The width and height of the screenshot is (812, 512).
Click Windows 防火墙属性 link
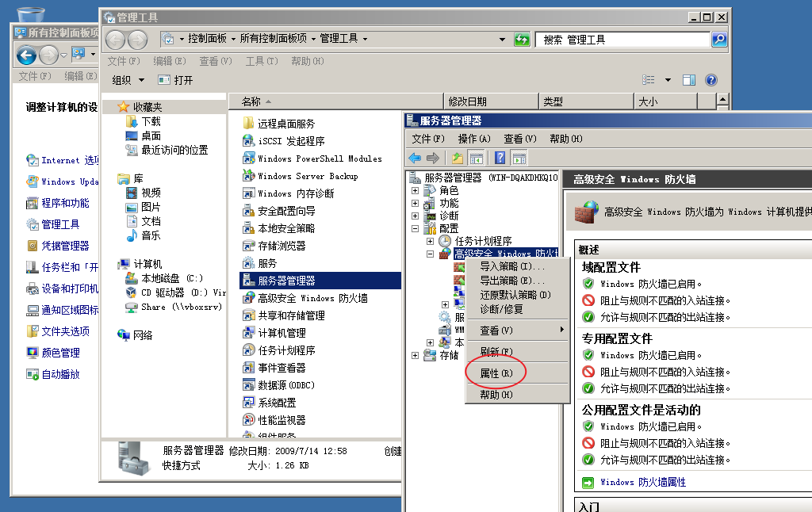(x=642, y=482)
